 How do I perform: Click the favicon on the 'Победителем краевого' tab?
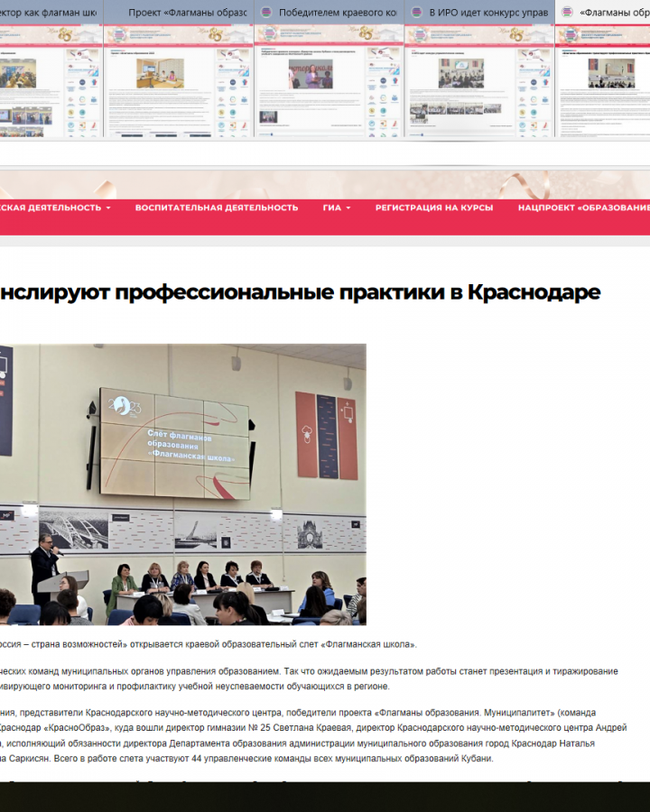[266, 13]
